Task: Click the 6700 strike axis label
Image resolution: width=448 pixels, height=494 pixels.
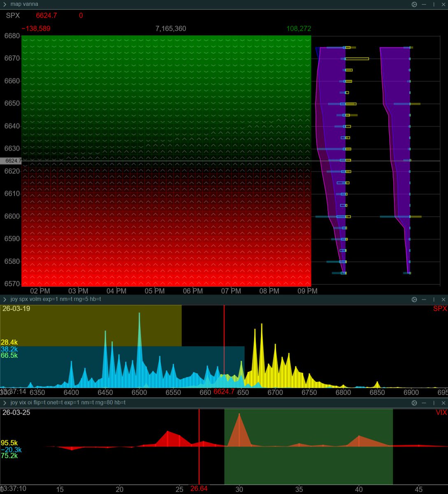Action: tap(275, 393)
